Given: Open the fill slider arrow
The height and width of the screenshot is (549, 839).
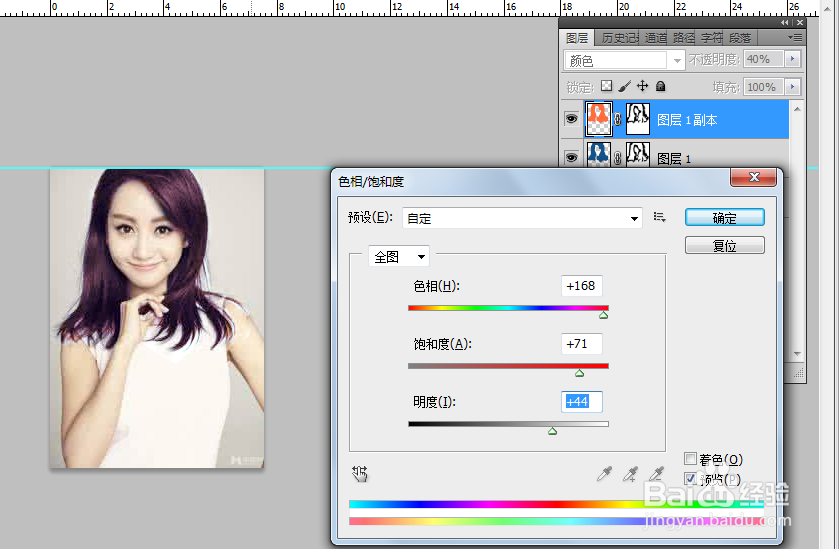Looking at the screenshot, I should (792, 86).
